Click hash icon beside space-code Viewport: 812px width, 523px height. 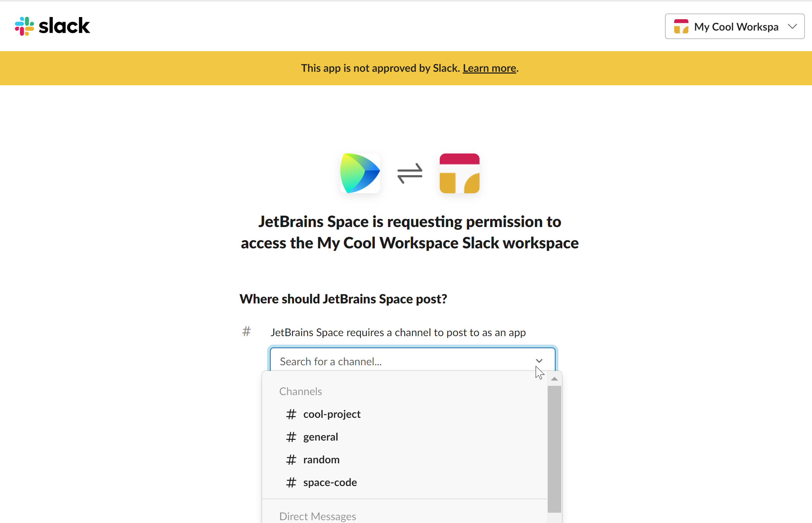pos(291,482)
